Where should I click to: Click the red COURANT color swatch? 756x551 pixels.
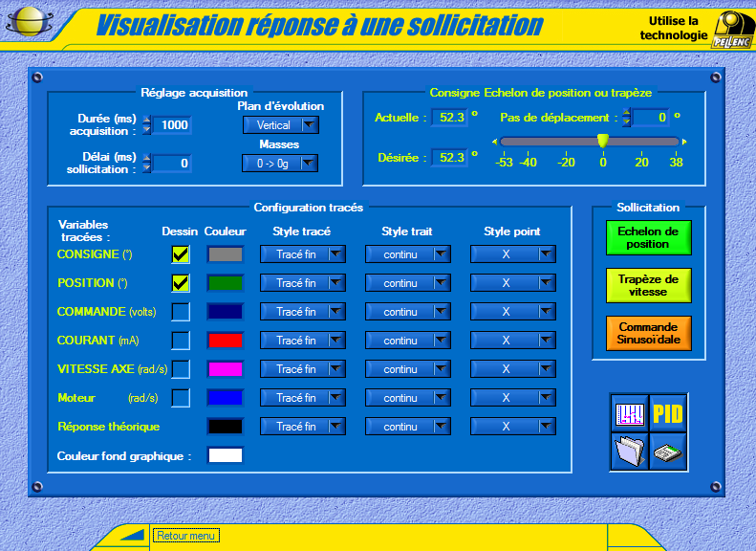coord(226,341)
